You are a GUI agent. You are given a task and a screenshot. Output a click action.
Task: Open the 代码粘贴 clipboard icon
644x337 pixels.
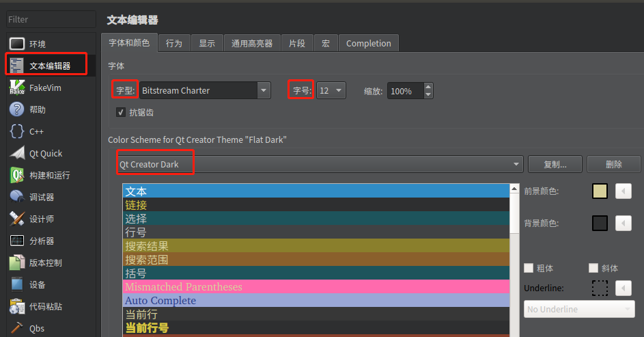tap(17, 307)
